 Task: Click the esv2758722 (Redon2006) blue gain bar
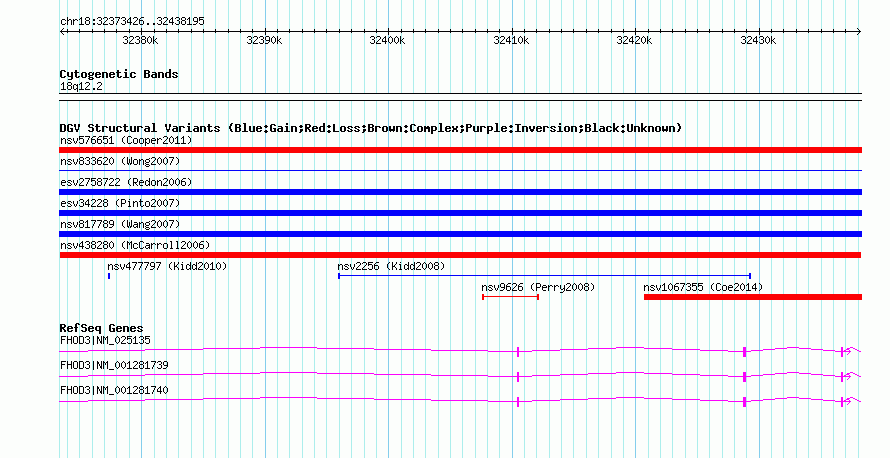460,192
